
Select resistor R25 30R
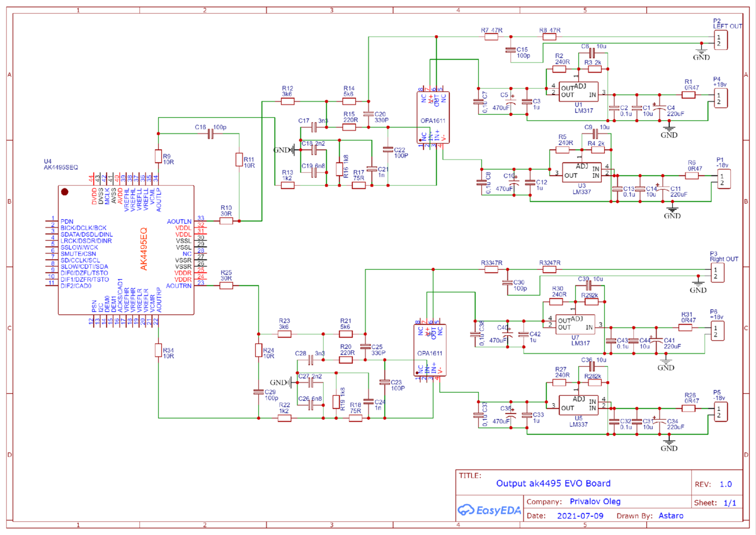pos(226,285)
